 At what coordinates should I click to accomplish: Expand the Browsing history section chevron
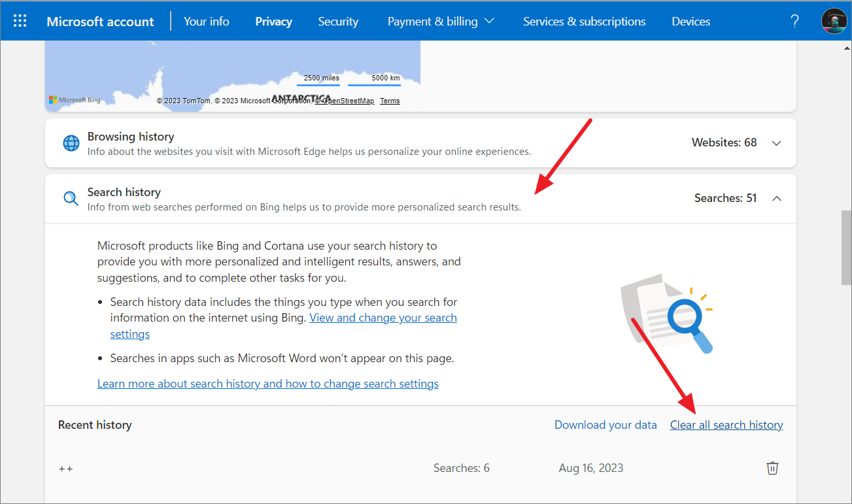pos(777,143)
